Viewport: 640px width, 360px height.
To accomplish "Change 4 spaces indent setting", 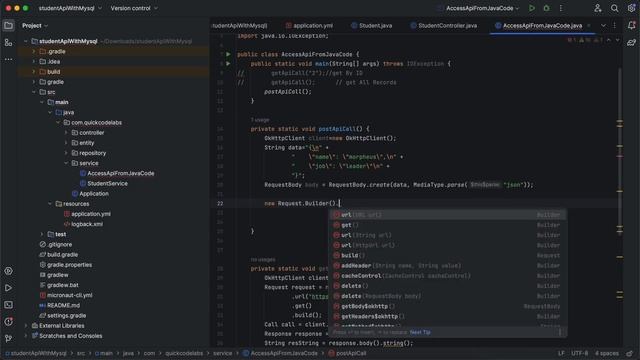I will coord(607,353).
